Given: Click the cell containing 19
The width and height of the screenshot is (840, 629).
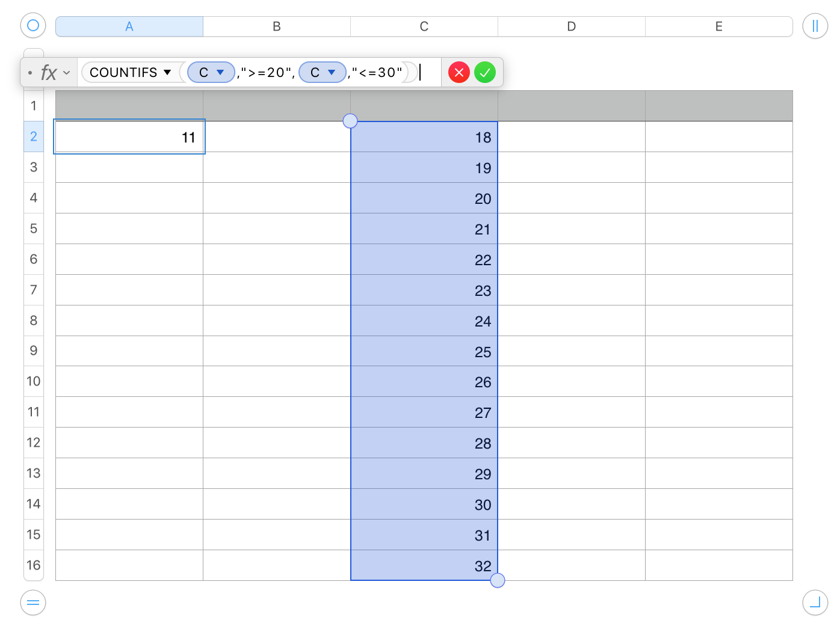Looking at the screenshot, I should point(424,168).
